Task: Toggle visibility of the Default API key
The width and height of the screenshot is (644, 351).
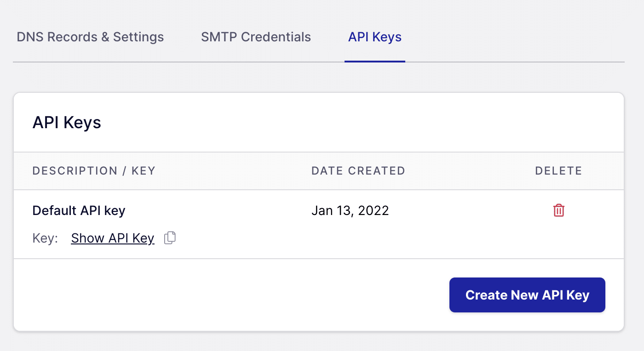Action: [113, 238]
